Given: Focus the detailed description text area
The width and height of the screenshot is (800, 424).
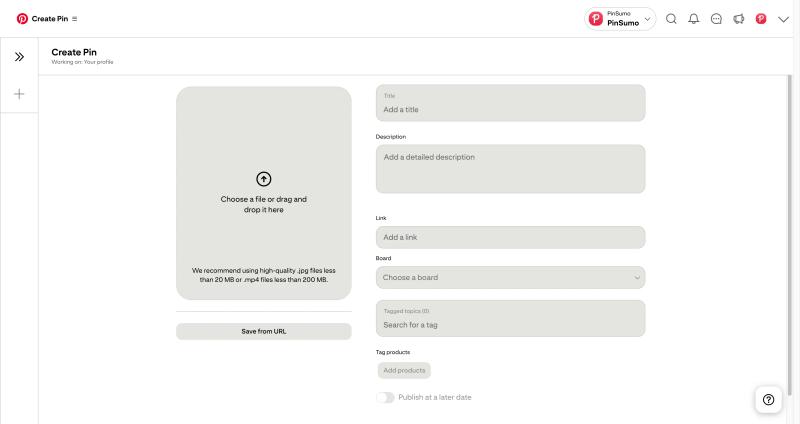Looking at the screenshot, I should tap(511, 169).
